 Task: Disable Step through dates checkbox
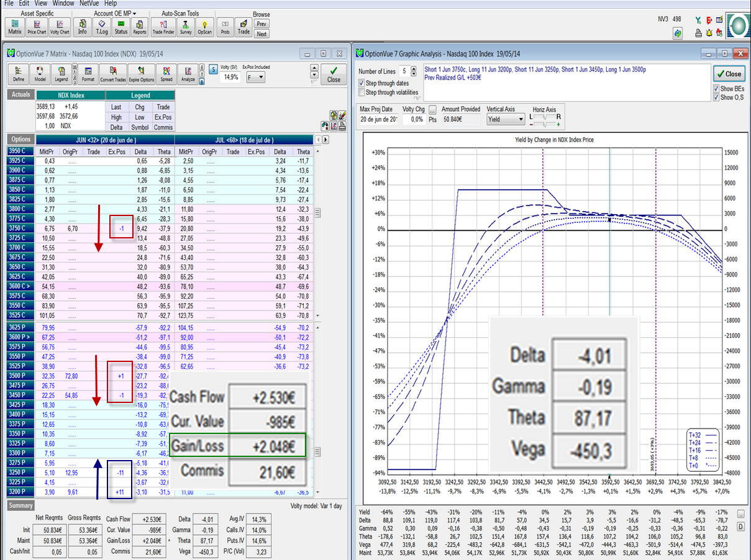point(362,83)
